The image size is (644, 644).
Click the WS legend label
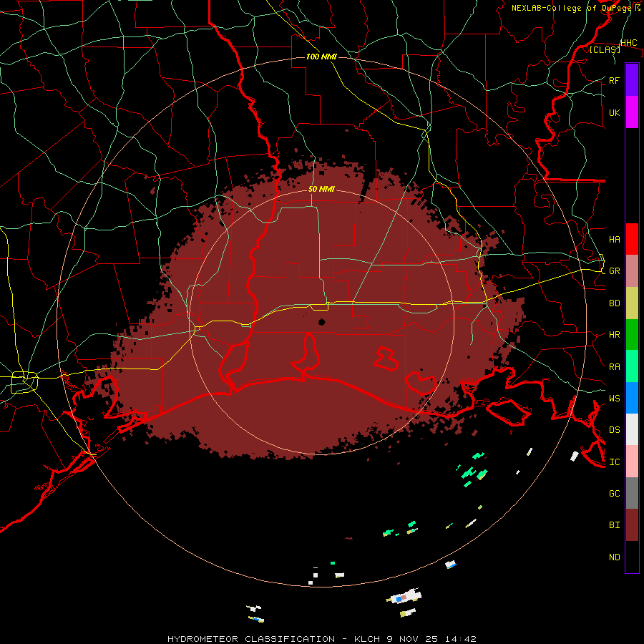(614, 399)
